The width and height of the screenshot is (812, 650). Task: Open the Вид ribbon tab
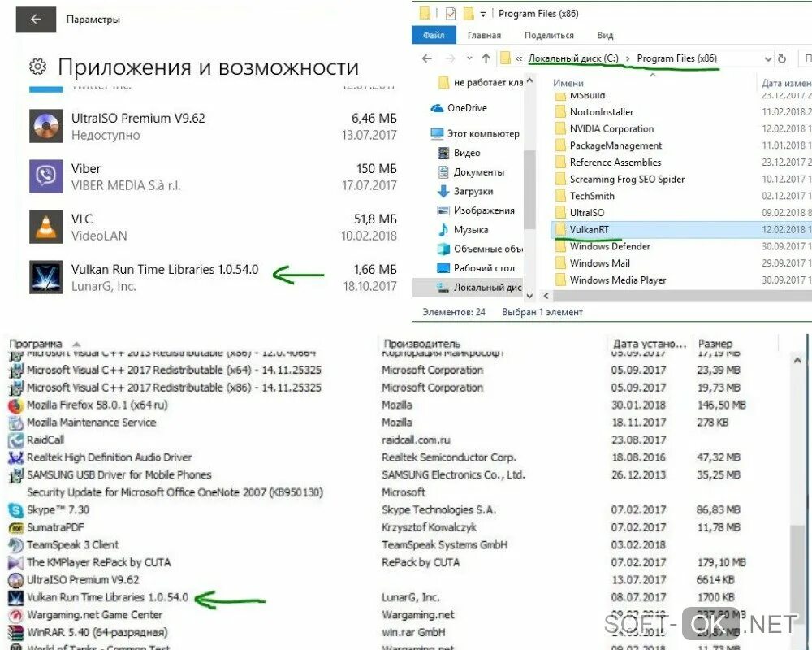pos(605,35)
